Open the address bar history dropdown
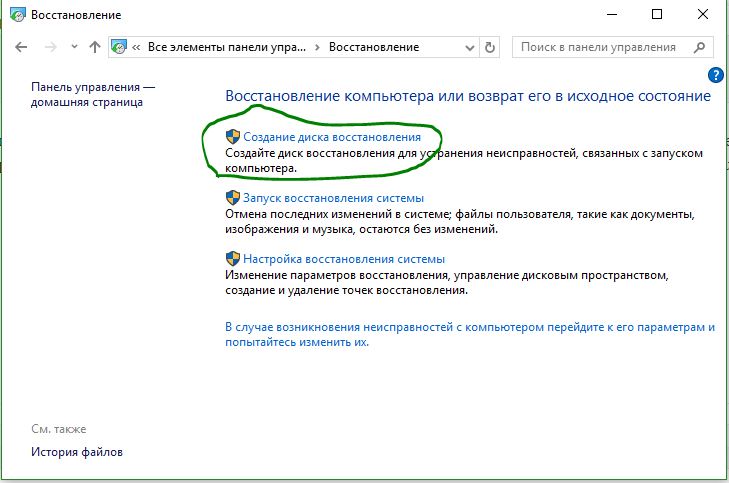729x483 pixels. pyautogui.click(x=470, y=47)
